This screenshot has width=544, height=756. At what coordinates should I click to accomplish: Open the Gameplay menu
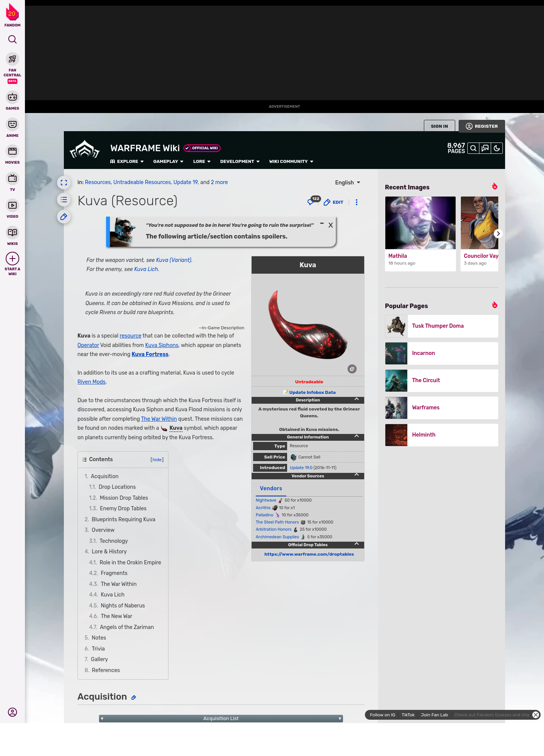coord(168,161)
